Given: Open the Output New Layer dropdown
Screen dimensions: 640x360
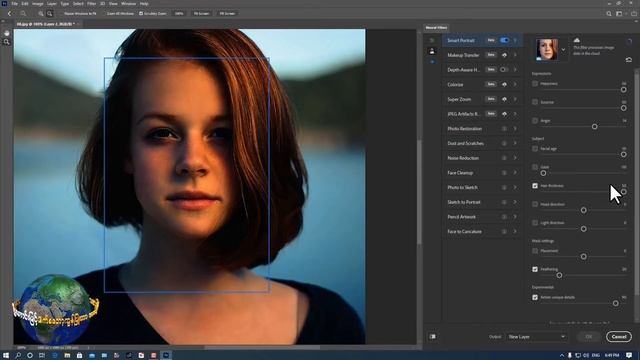Looking at the screenshot, I should tap(537, 337).
